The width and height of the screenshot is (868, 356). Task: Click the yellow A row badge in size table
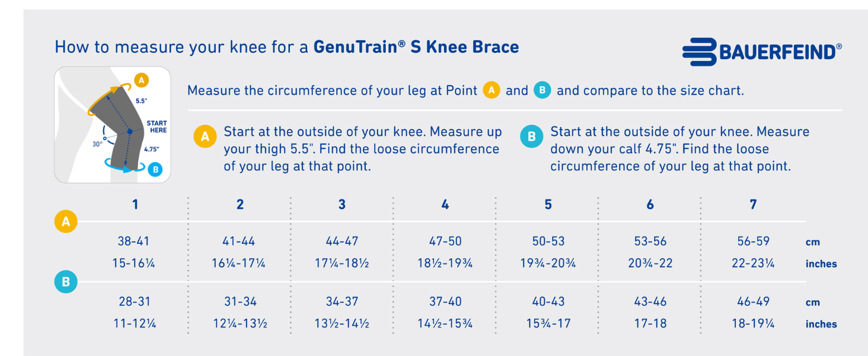[x=66, y=222]
